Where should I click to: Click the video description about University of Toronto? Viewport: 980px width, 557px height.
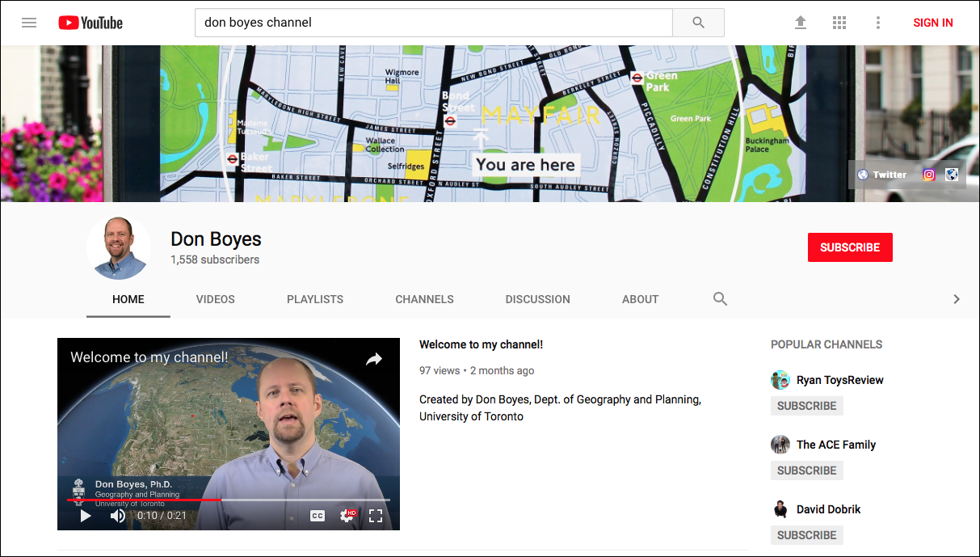pyautogui.click(x=560, y=408)
